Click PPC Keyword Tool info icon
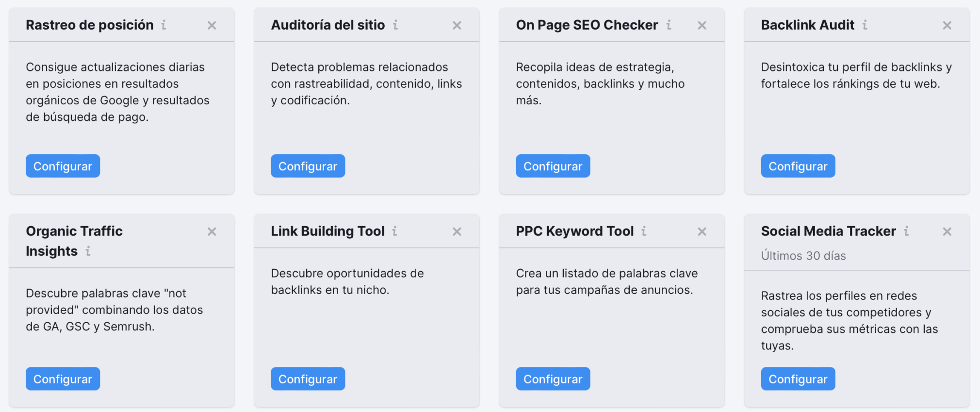Screen dimensions: 980x412 click(x=644, y=231)
